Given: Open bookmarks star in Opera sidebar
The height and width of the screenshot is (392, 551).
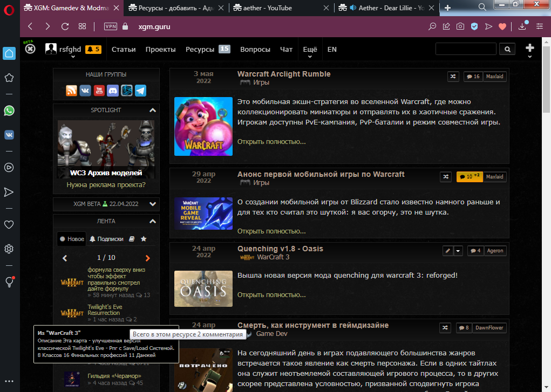Looking at the screenshot, I should [9, 78].
